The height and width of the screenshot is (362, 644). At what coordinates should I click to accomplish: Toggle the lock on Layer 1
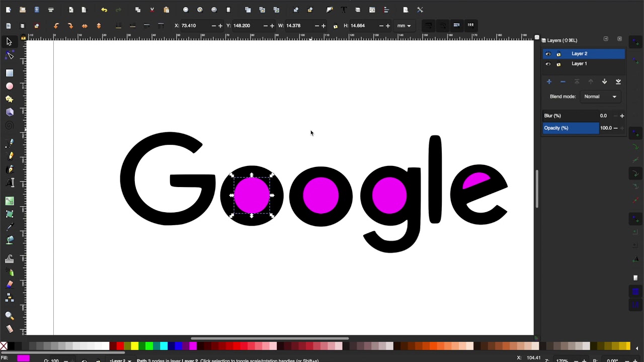(x=558, y=64)
